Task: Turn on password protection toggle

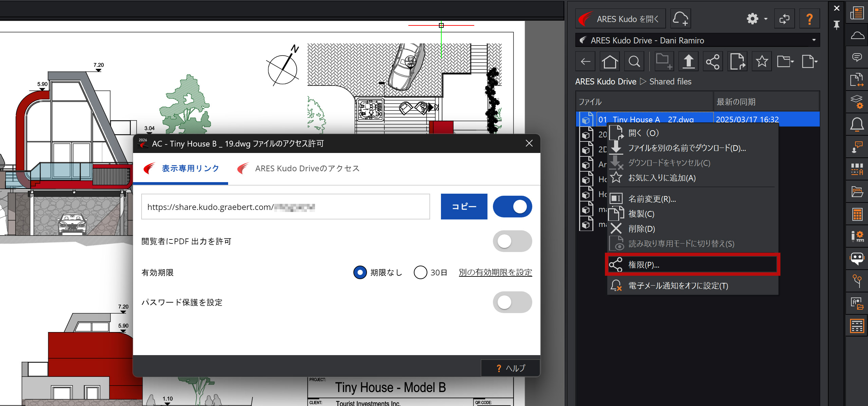Action: 512,302
